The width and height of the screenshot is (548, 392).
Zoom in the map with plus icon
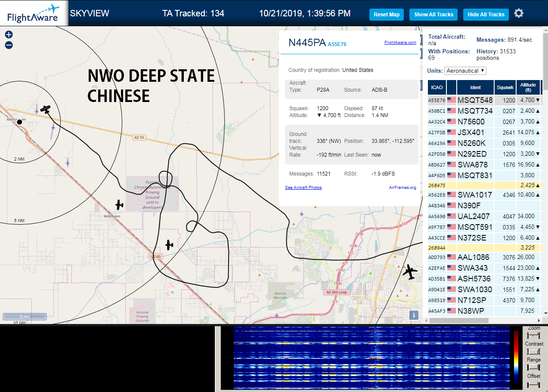(9, 35)
